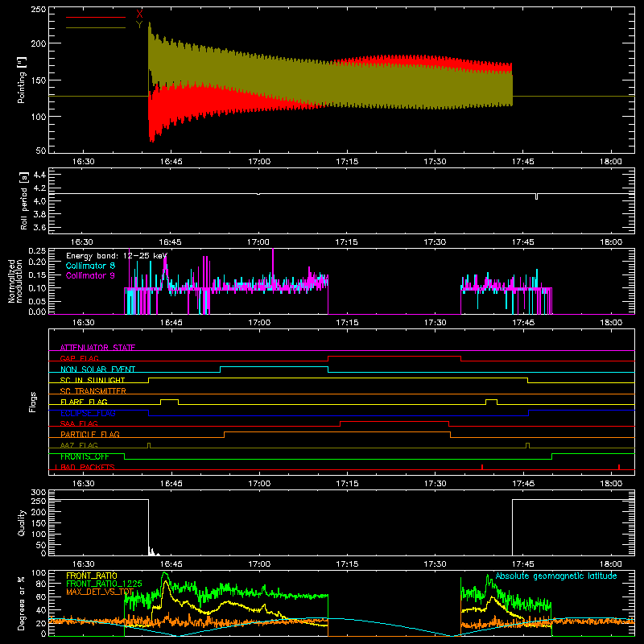Click the 17:15 time label under modulation plot
Image resolution: width=644 pixels, height=644 pixels.
click(347, 323)
